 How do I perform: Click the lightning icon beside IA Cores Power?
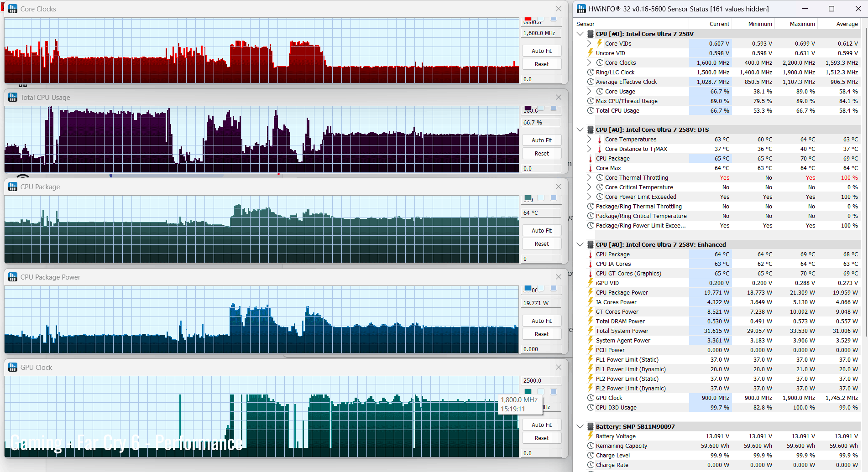pyautogui.click(x=591, y=302)
